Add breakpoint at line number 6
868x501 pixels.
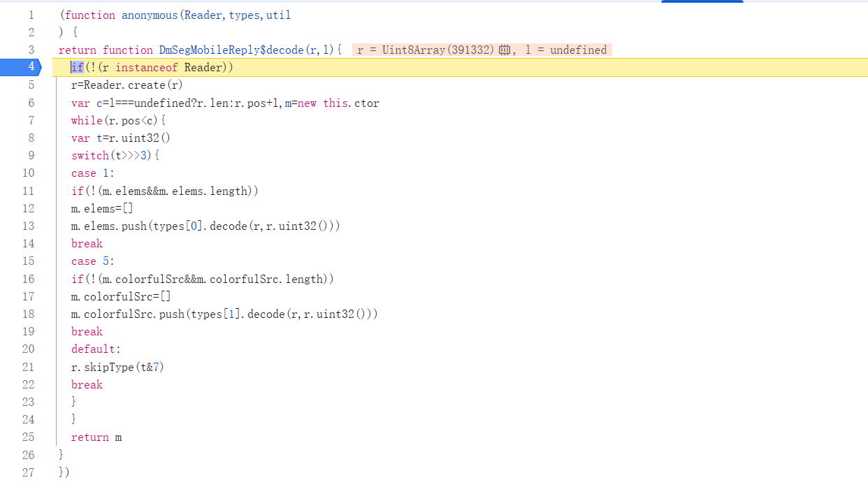tap(31, 103)
